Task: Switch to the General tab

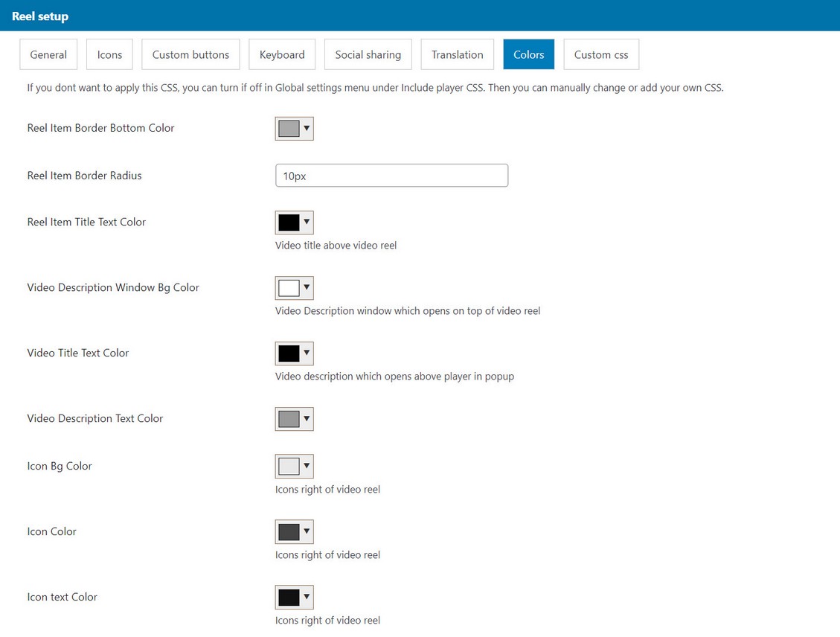Action: tap(48, 54)
